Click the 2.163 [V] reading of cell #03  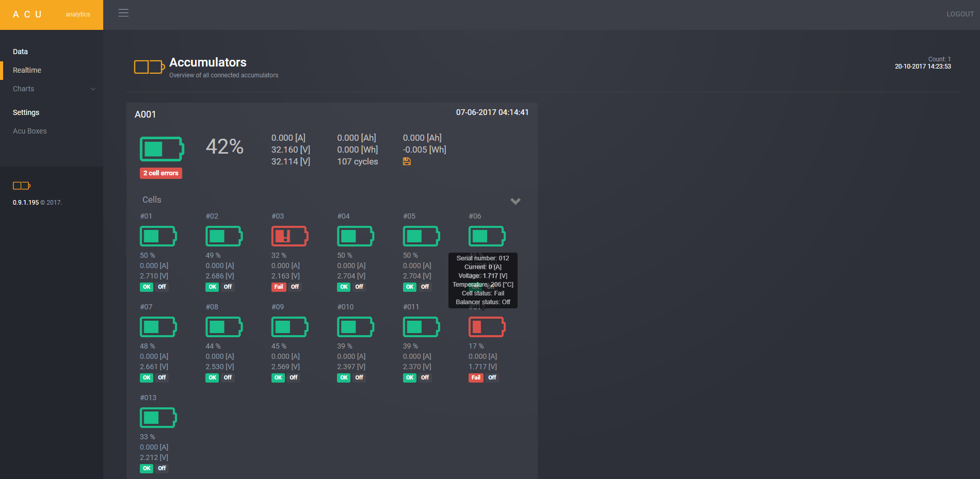[285, 276]
